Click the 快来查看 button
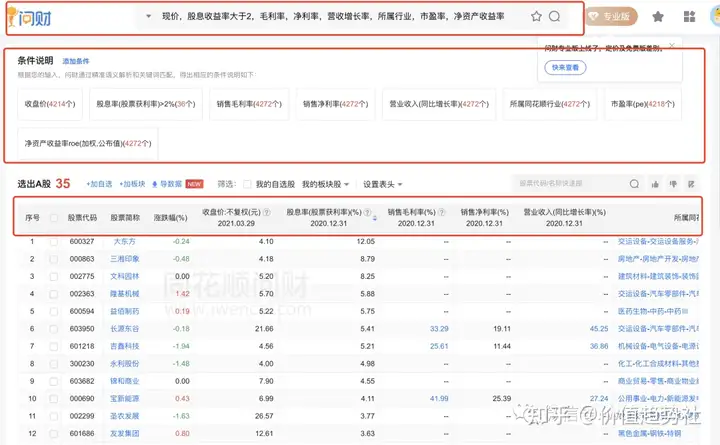 (x=565, y=68)
